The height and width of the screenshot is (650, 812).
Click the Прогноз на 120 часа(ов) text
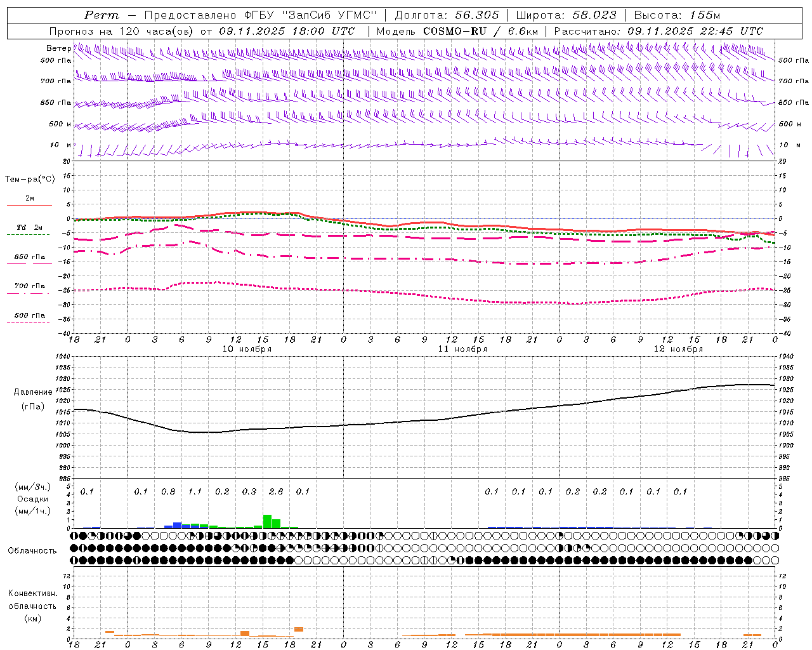pyautogui.click(x=122, y=31)
